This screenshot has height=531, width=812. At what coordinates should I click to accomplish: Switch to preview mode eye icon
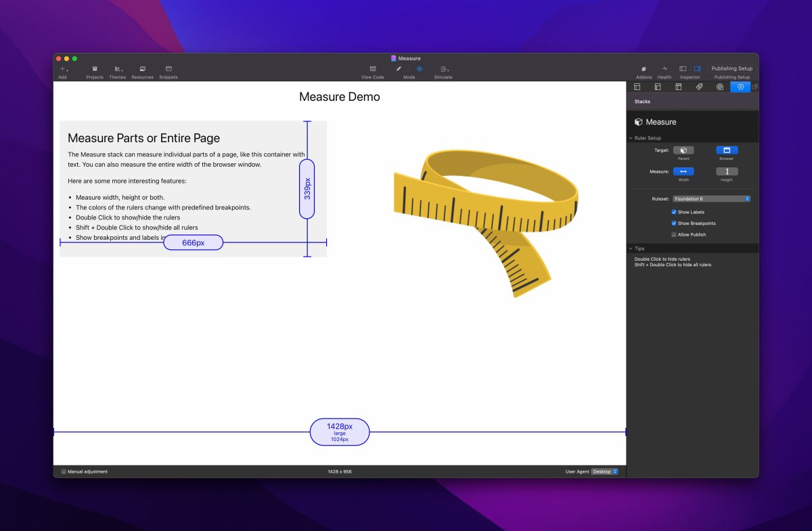point(420,69)
